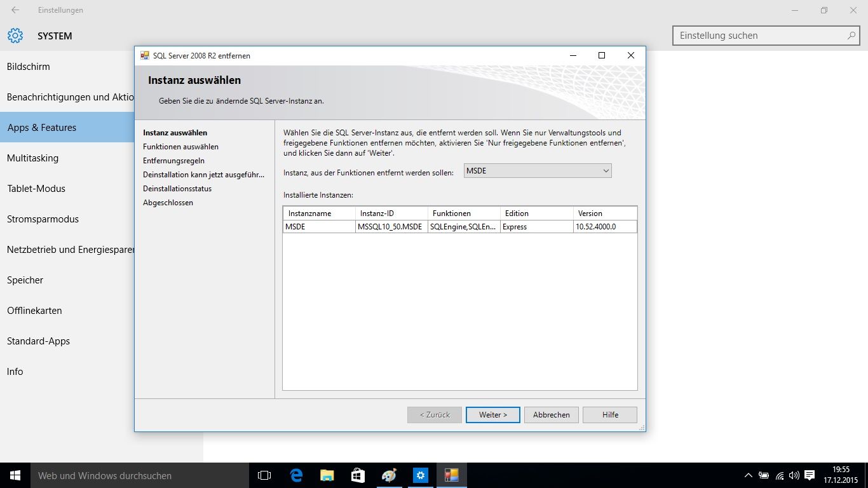Close the SQL Server 2008 R2 dialog
Image resolution: width=868 pixels, height=488 pixels.
(x=630, y=55)
